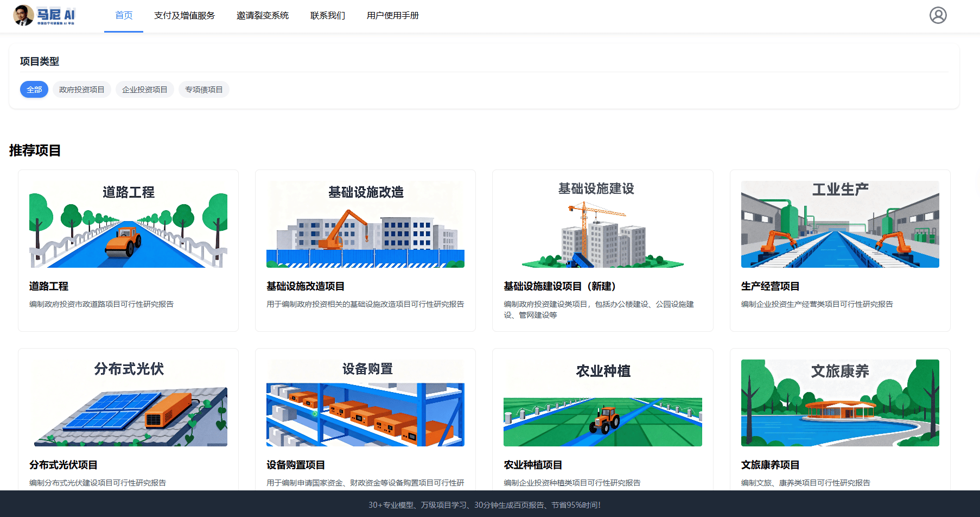Filter by 专项债项目 type
Image resolution: width=980 pixels, height=517 pixels.
(x=204, y=90)
